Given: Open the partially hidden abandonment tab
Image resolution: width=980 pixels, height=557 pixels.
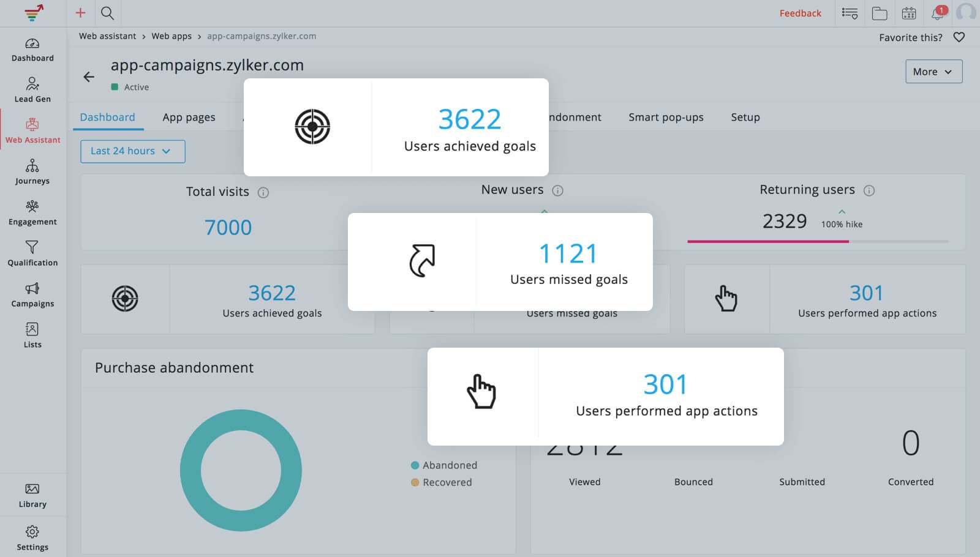Looking at the screenshot, I should 575,117.
